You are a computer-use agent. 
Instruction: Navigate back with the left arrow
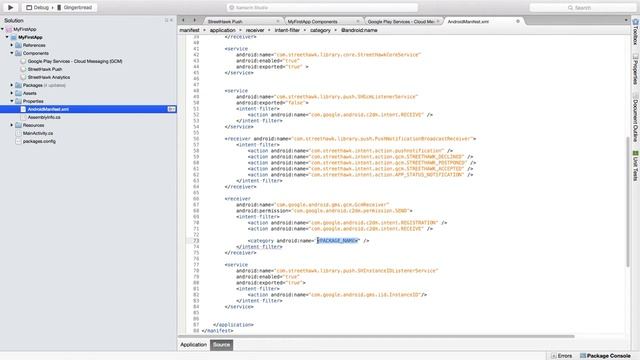pyautogui.click(x=183, y=20)
